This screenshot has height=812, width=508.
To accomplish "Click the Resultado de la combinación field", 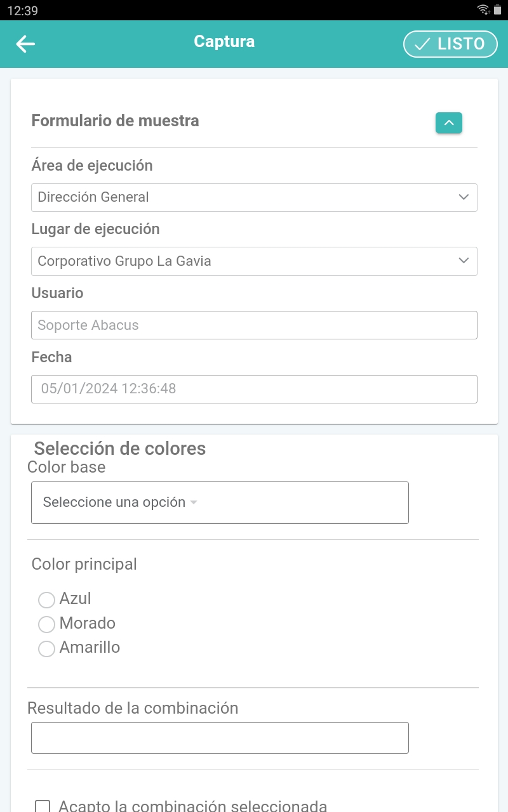I will click(220, 738).
